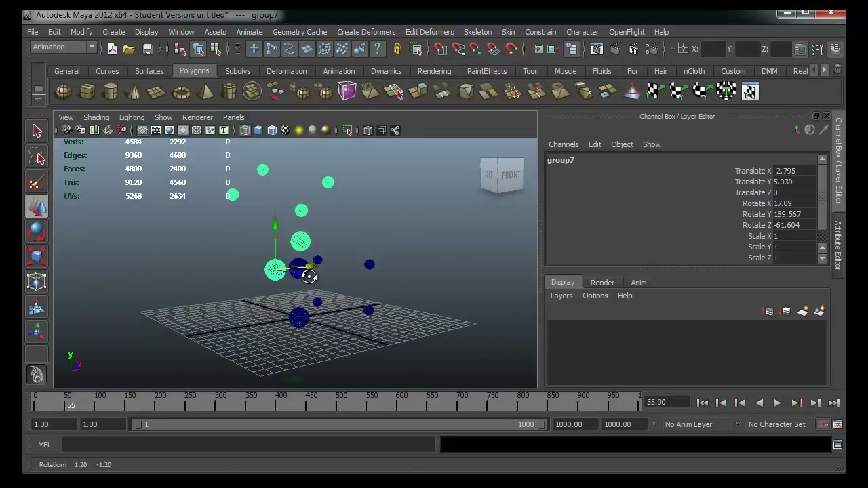Screen dimensions: 868x488
Task: Switch to the Surfaces shelf tab
Action: click(x=149, y=71)
